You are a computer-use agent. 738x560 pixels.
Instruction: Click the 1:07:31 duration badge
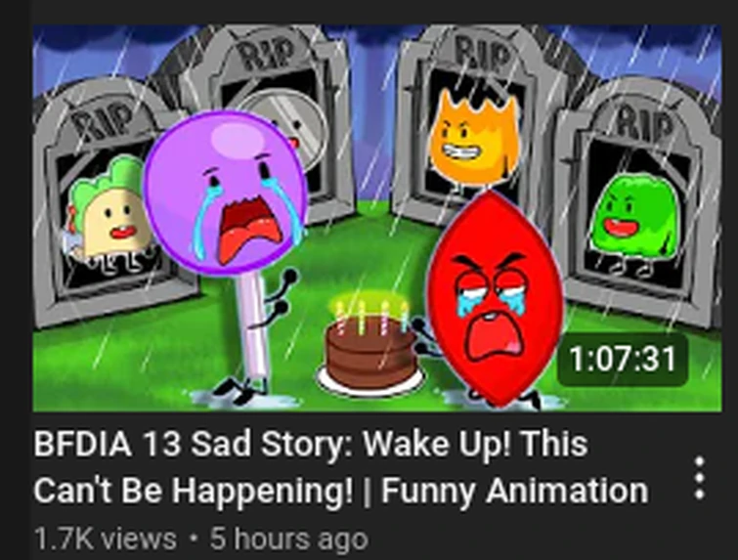623,359
